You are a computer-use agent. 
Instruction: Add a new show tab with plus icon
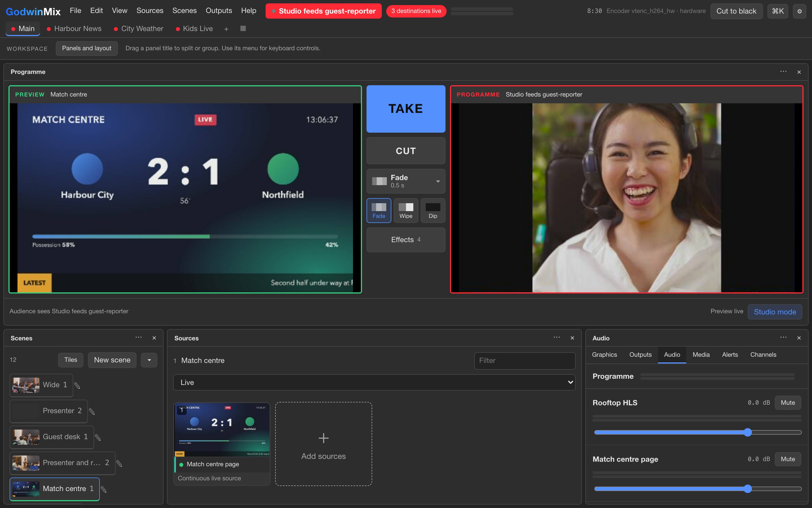[x=226, y=29]
